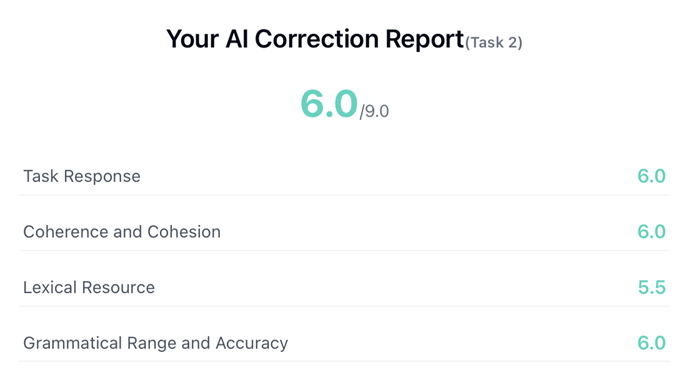Click the divider line below Lexical Resource
The width and height of the screenshot is (691, 375).
tap(345, 306)
